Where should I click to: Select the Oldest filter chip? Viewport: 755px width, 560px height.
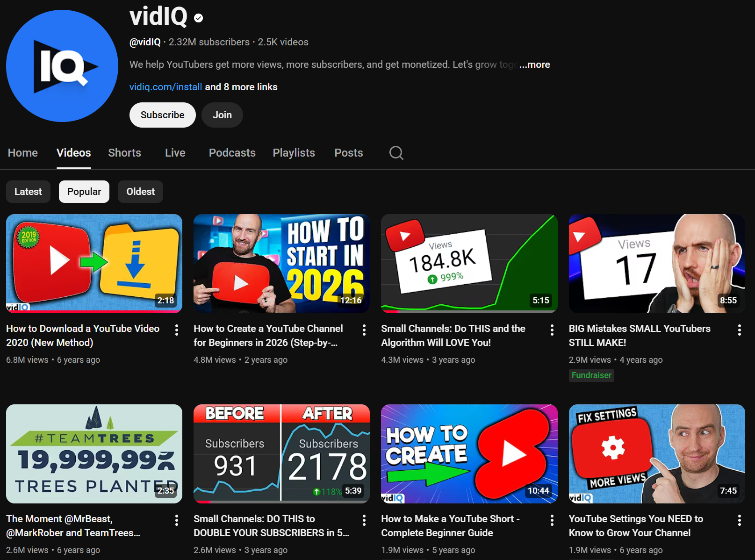140,191
